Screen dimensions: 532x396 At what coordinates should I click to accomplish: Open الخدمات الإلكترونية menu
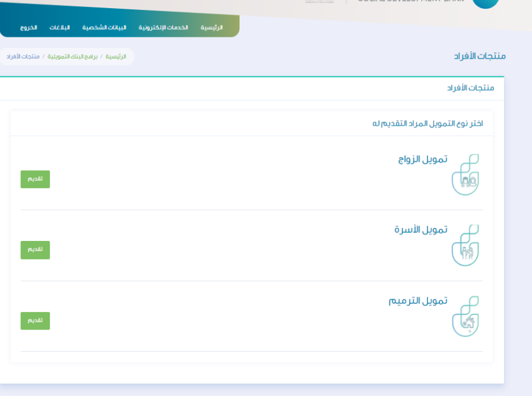coord(163,28)
